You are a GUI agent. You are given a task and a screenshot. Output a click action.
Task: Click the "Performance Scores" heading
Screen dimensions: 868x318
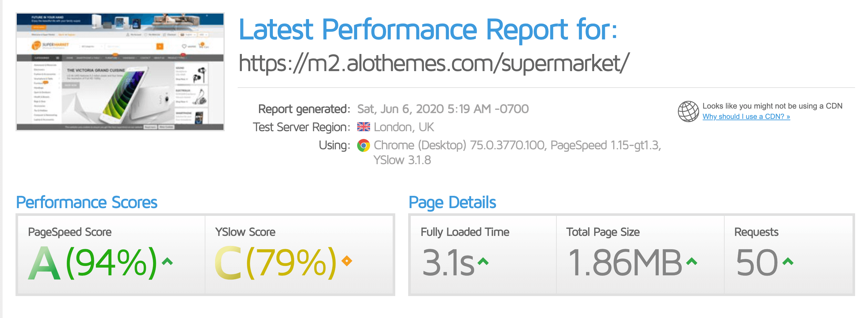tap(87, 202)
